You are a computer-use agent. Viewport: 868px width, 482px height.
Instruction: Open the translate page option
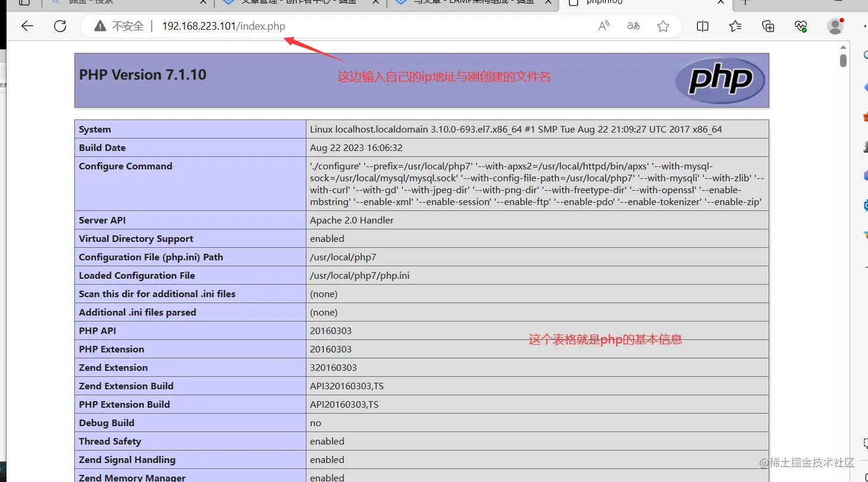[x=634, y=26]
